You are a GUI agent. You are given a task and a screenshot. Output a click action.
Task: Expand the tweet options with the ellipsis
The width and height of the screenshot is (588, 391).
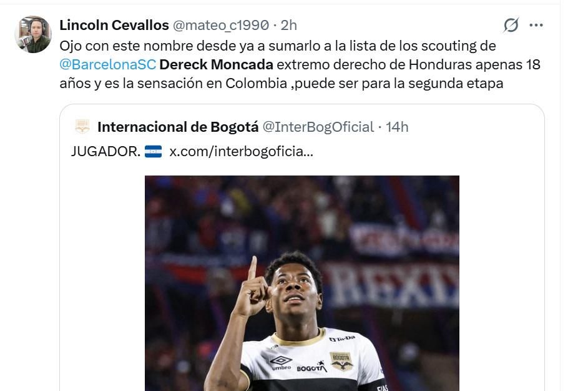pos(535,24)
